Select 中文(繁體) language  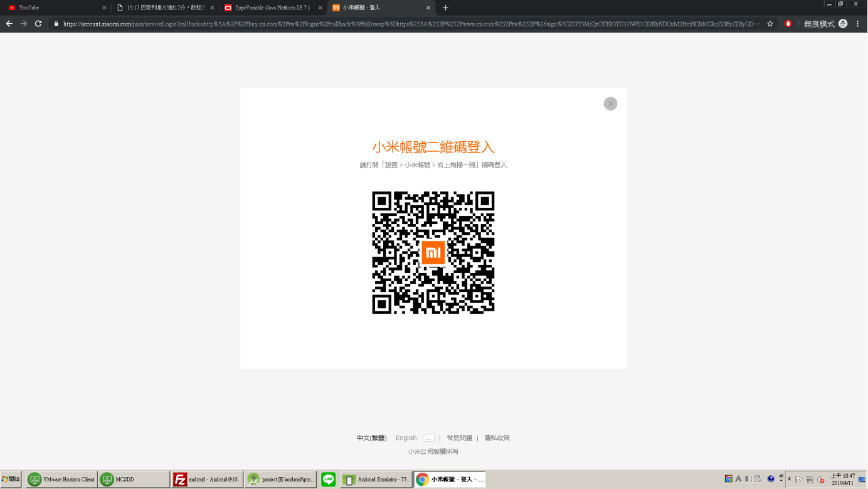pos(372,438)
